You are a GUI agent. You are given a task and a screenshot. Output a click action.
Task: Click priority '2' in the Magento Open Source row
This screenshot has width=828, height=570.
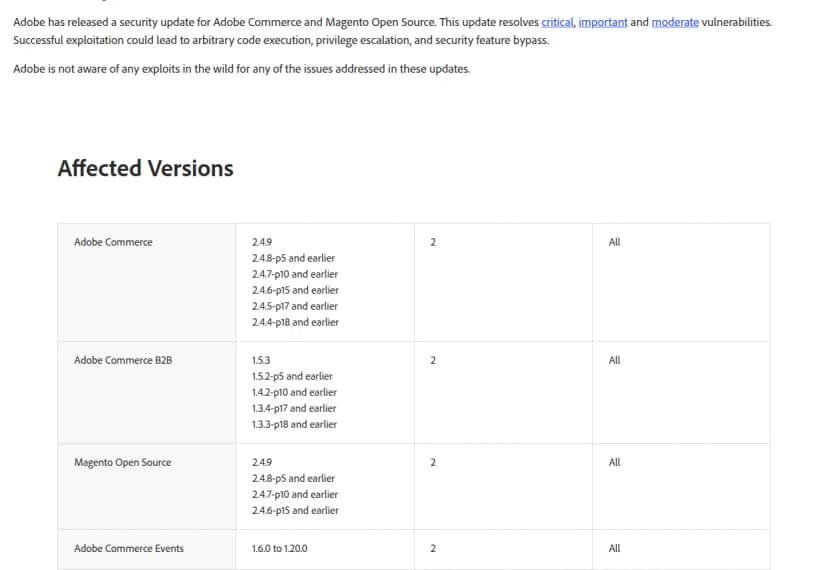(433, 462)
